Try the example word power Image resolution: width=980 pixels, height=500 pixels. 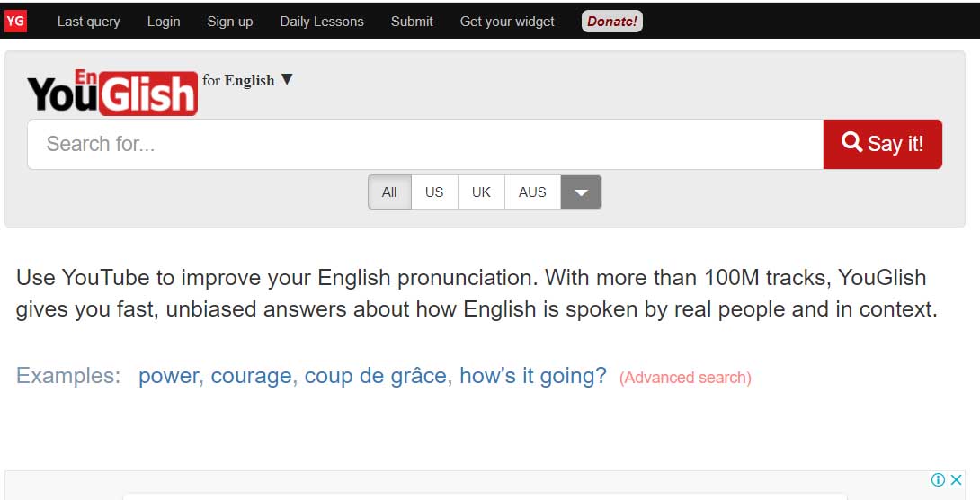click(x=169, y=376)
